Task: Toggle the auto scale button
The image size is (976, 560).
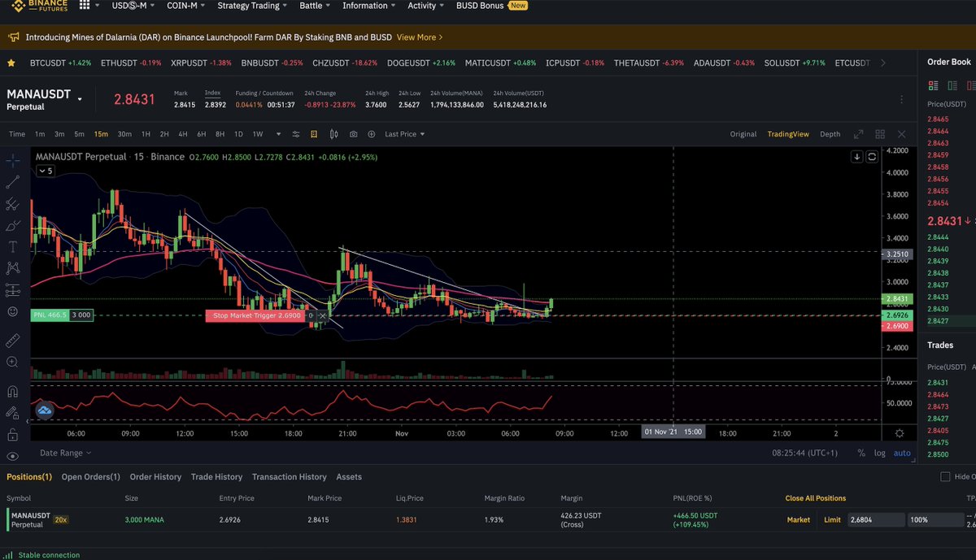Action: click(x=902, y=453)
